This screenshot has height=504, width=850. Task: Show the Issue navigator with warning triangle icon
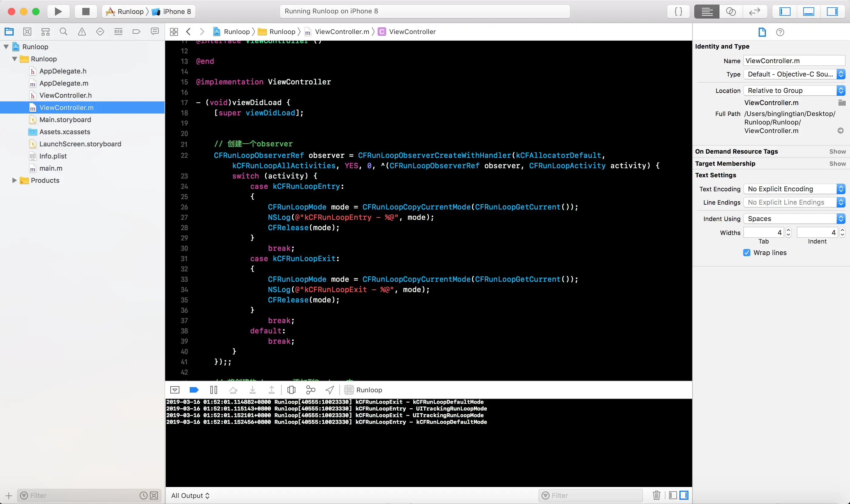(82, 32)
